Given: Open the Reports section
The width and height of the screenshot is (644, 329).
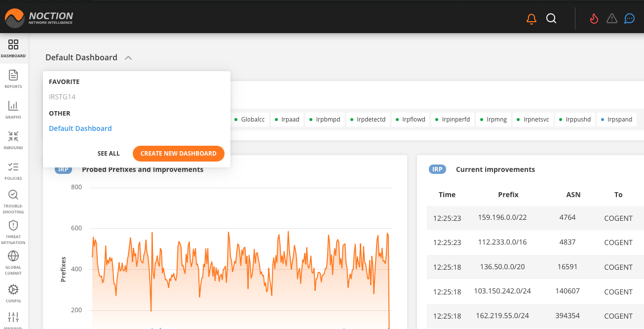Looking at the screenshot, I should 13,79.
